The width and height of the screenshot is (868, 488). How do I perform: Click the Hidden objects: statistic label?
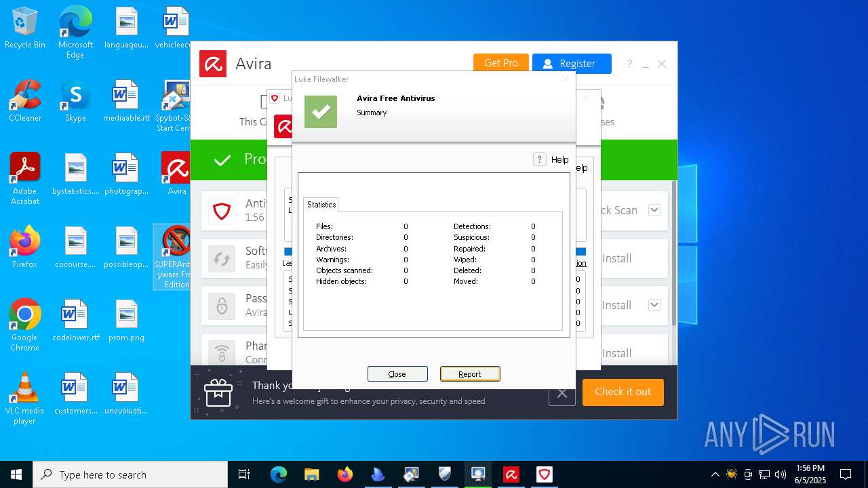[x=341, y=281]
